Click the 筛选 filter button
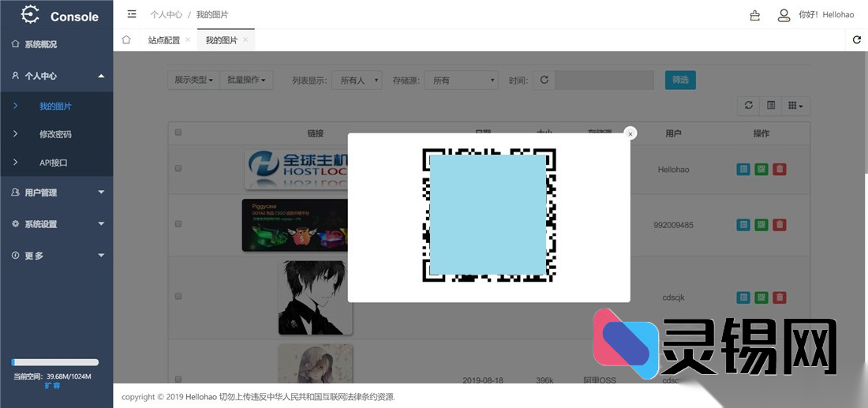Image resolution: width=868 pixels, height=408 pixels. 680,80
